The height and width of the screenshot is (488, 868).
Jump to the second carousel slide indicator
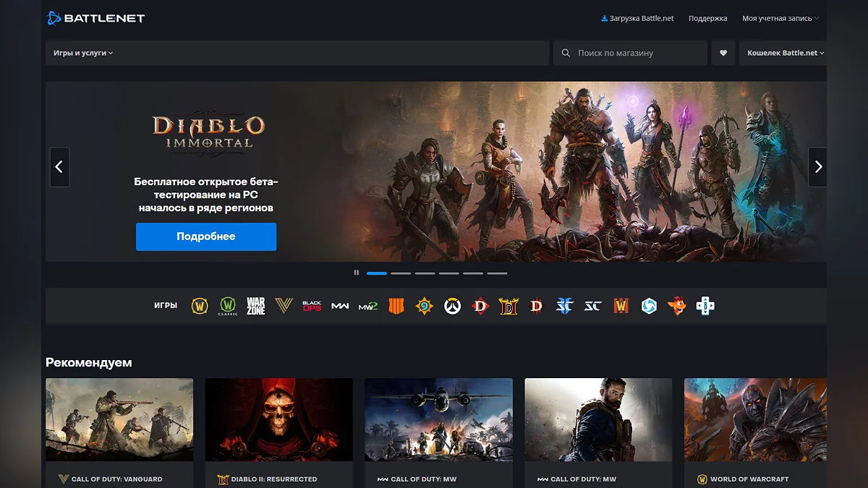[401, 273]
